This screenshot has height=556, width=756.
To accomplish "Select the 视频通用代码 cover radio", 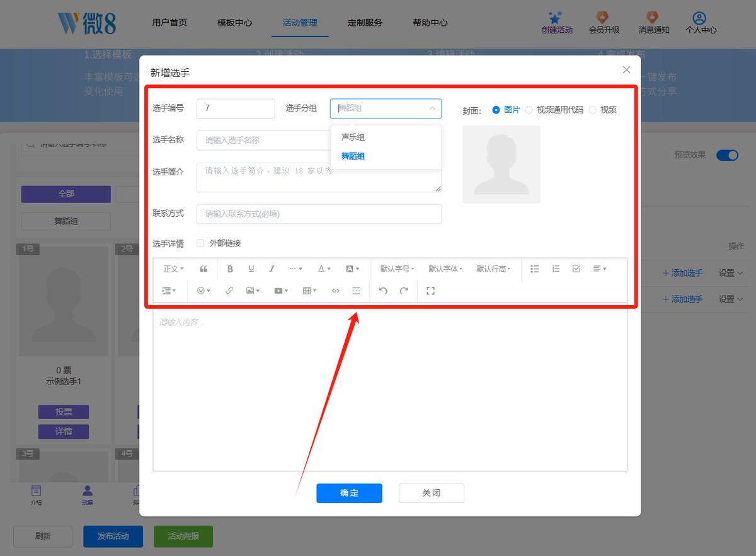I will point(529,110).
